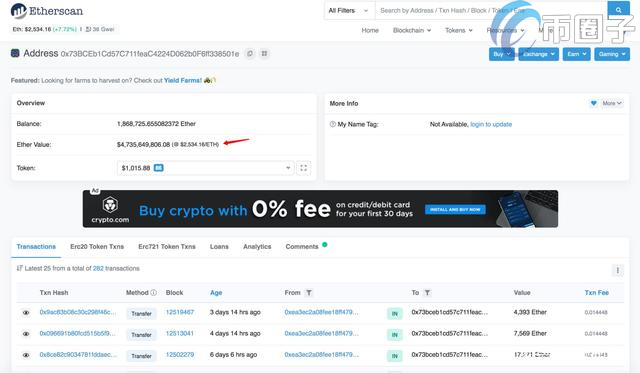640x373 pixels.
Task: View details eye for block 12519467 transaction
Action: click(x=26, y=313)
